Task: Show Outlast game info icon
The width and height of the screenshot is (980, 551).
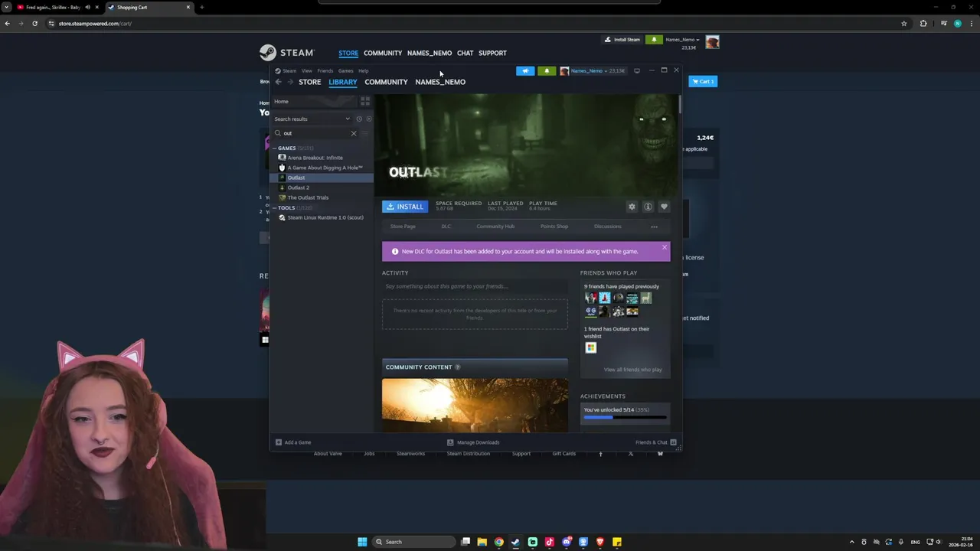Action: point(648,207)
